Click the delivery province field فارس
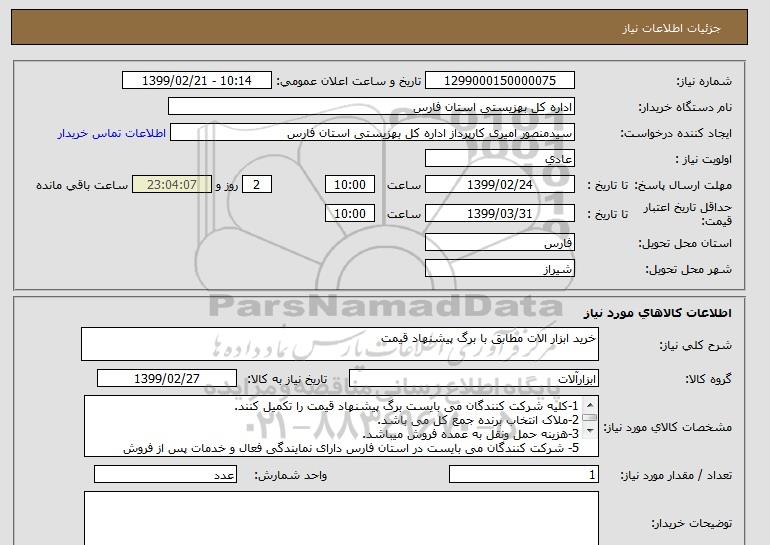 (x=499, y=243)
